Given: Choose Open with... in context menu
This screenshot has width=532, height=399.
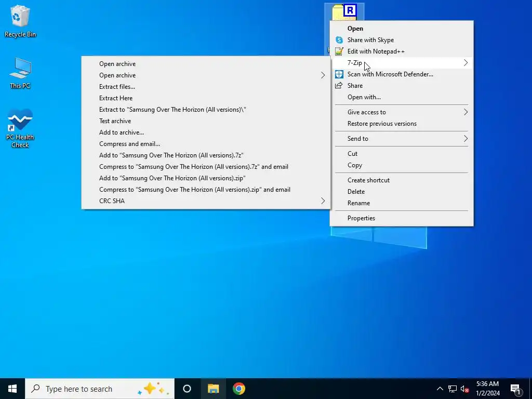Looking at the screenshot, I should coord(402,97).
